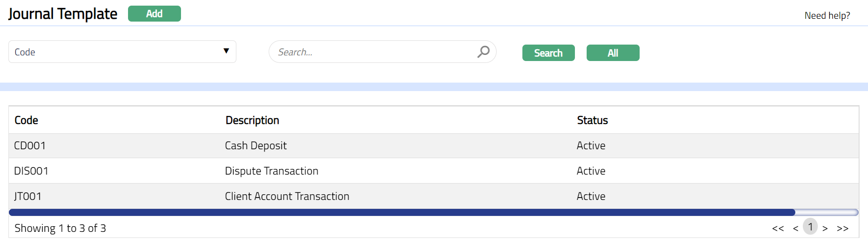868x245 pixels.
Task: Go to the next results page
Action: pos(825,229)
